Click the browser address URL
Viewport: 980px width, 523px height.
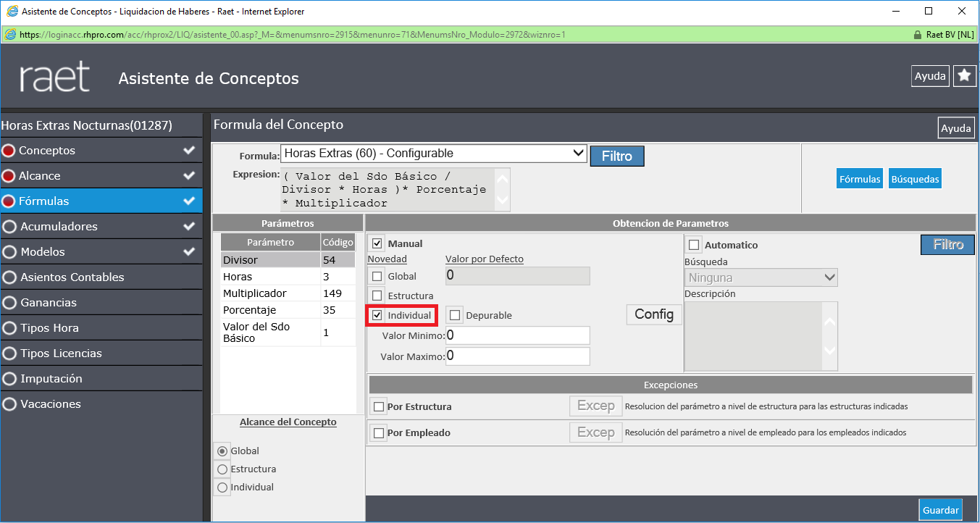[x=293, y=34]
